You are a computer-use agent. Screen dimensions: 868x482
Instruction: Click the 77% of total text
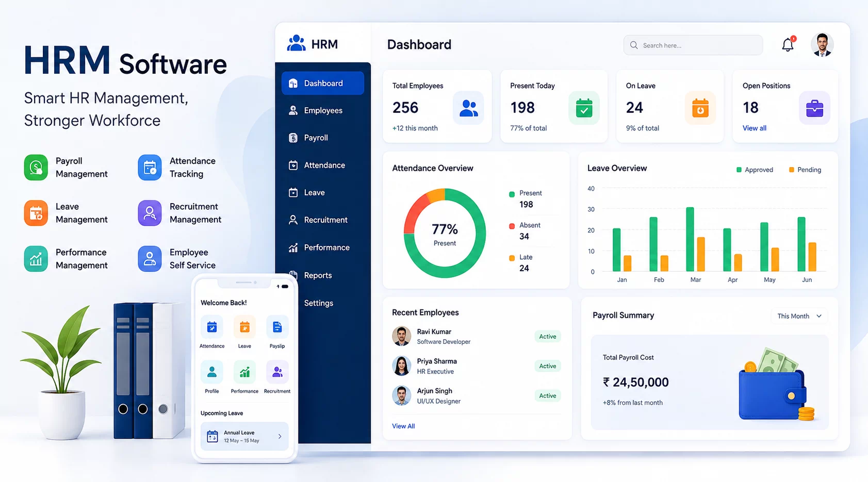pos(528,128)
